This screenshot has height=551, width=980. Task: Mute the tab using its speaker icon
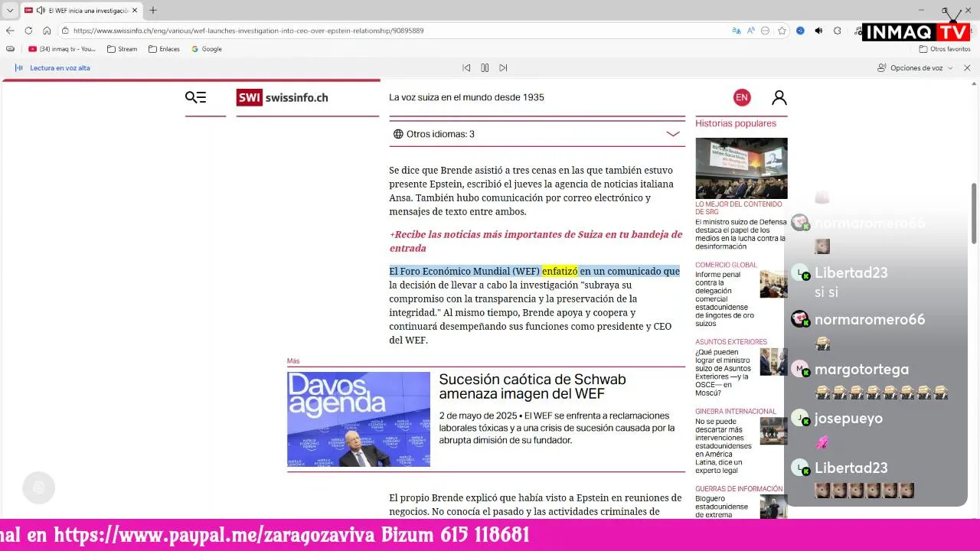(41, 11)
